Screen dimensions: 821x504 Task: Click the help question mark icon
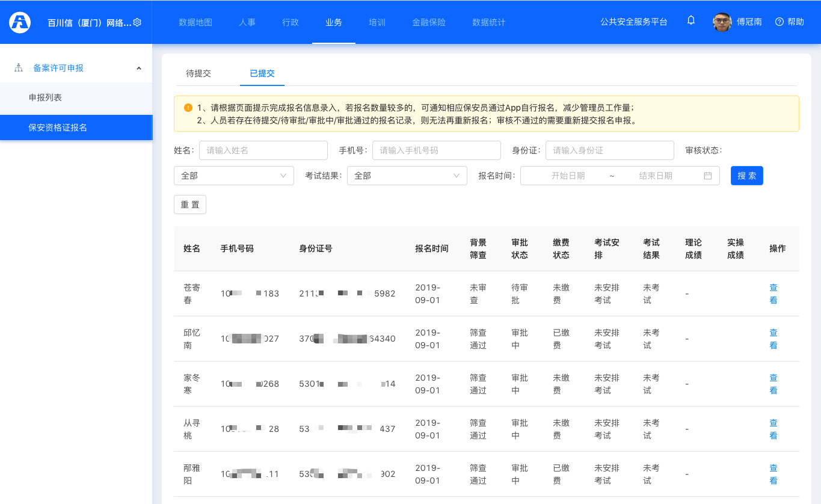click(779, 22)
